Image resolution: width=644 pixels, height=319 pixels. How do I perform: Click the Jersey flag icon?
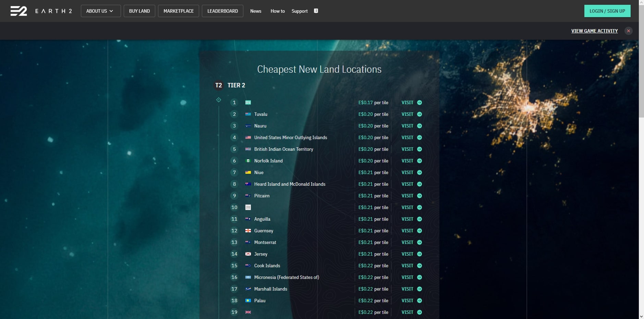pyautogui.click(x=248, y=254)
